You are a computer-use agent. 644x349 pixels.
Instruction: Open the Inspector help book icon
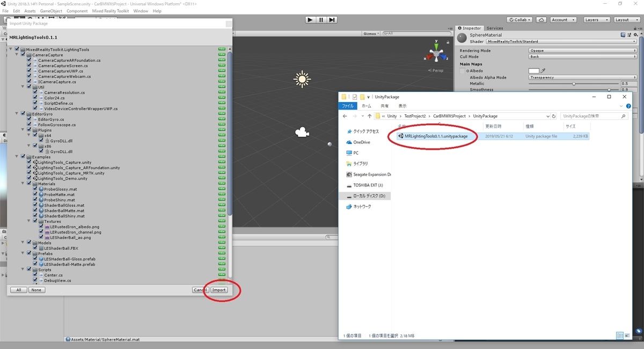(623, 35)
